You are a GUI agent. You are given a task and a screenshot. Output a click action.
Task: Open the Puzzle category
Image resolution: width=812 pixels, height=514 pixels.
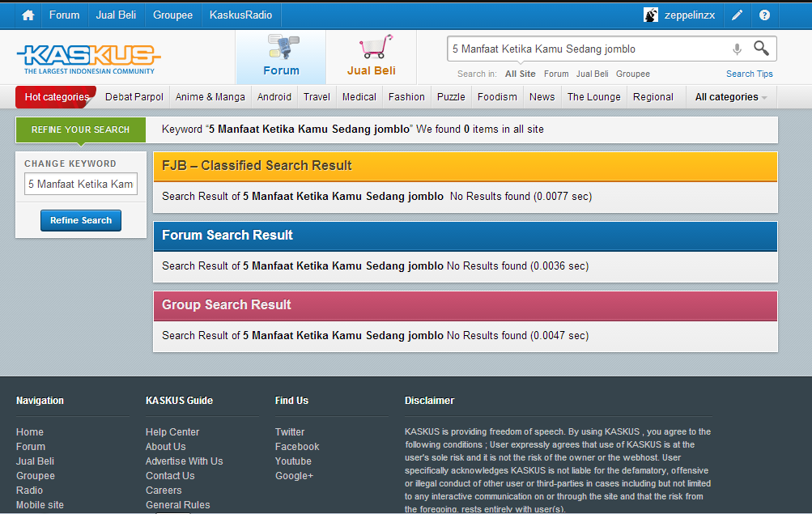pyautogui.click(x=451, y=97)
